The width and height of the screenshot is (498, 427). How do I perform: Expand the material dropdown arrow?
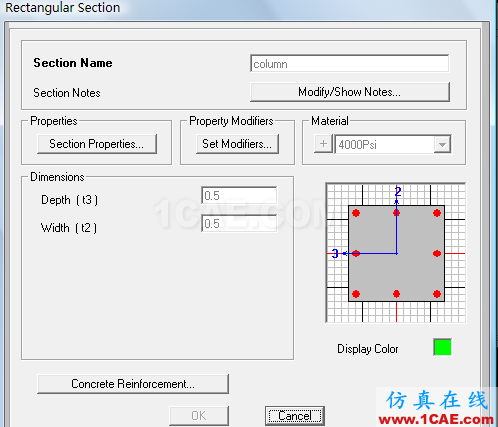click(442, 145)
